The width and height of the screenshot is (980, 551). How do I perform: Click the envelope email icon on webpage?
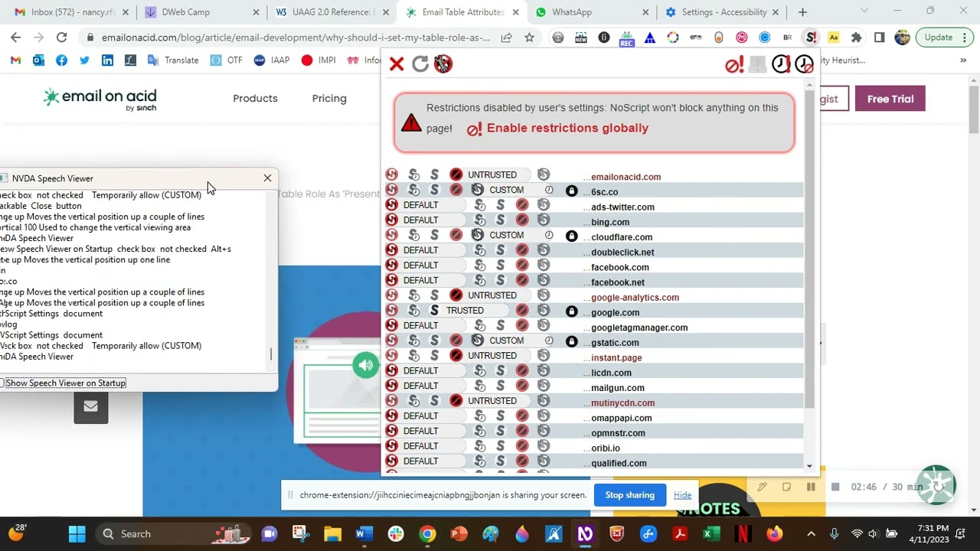click(91, 406)
